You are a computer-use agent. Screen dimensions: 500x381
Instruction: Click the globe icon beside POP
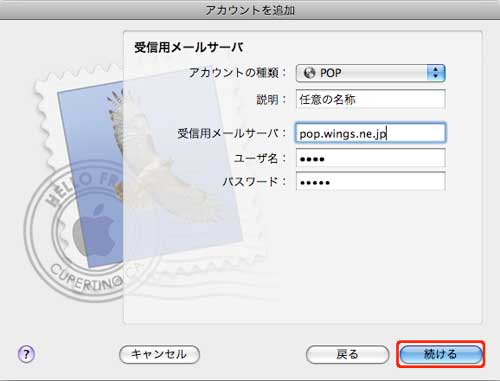(x=309, y=73)
